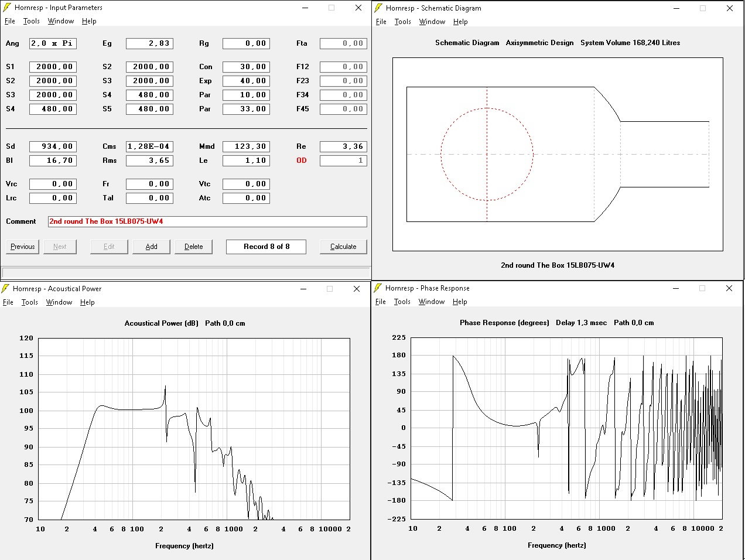Open Help menu in Acoustical Power window
The width and height of the screenshot is (745, 560).
pyautogui.click(x=87, y=302)
